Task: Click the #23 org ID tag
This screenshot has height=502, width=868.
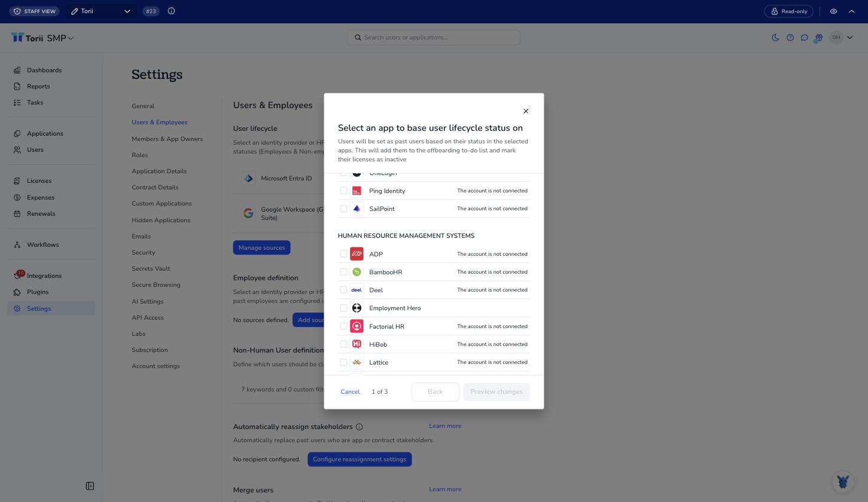Action: (x=151, y=11)
